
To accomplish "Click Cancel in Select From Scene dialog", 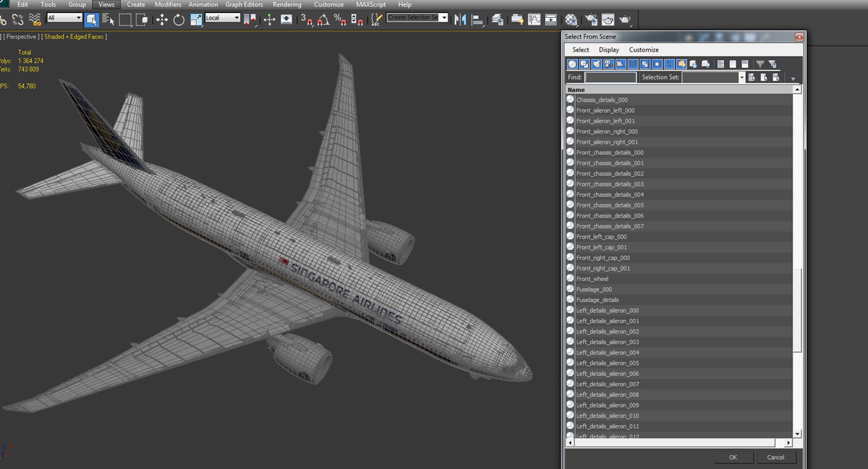I will 776,457.
